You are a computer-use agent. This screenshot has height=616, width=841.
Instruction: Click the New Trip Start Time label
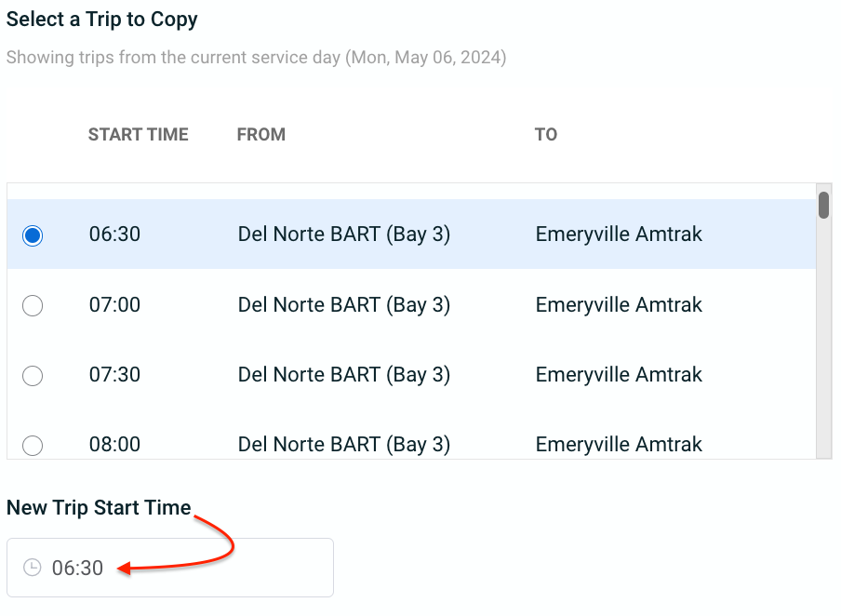(x=99, y=508)
